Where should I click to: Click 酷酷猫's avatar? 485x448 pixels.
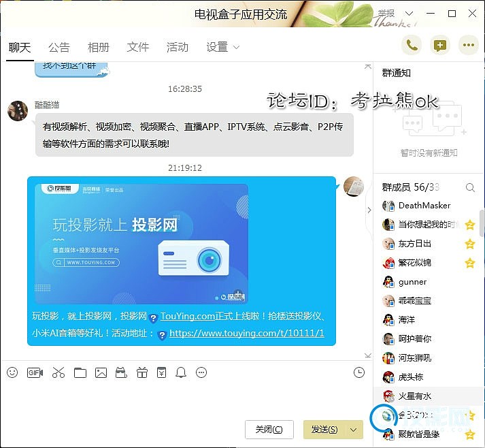(x=18, y=110)
